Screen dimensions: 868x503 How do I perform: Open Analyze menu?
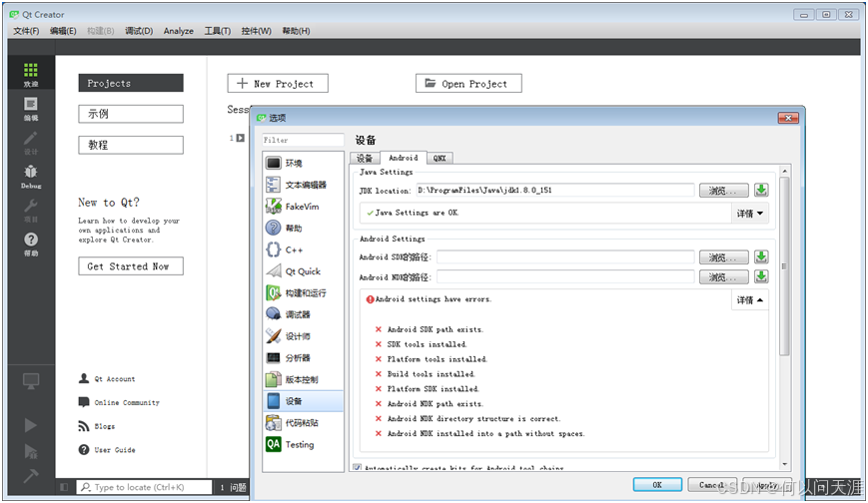tap(178, 31)
